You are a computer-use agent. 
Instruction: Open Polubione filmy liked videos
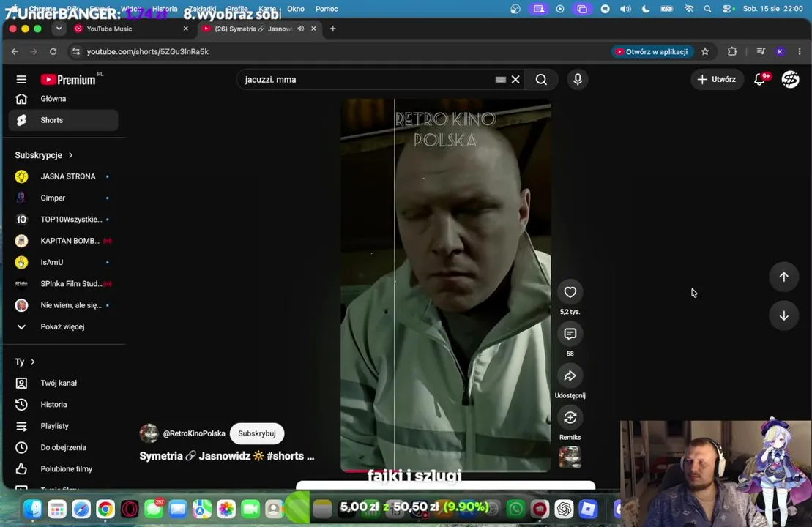63,469
